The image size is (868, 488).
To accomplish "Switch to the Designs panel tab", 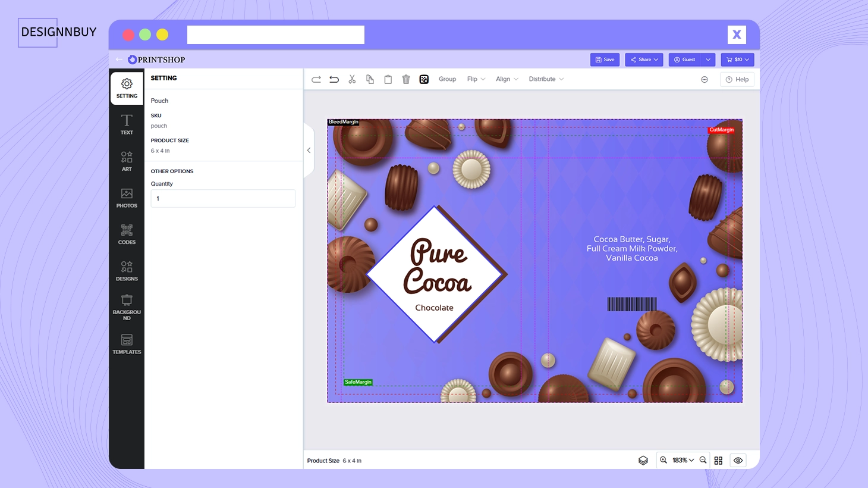I will (127, 270).
